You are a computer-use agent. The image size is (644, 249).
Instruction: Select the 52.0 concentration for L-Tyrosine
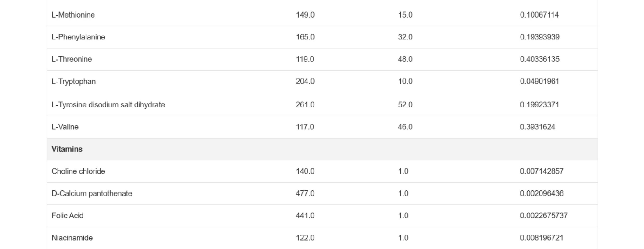pyautogui.click(x=405, y=105)
